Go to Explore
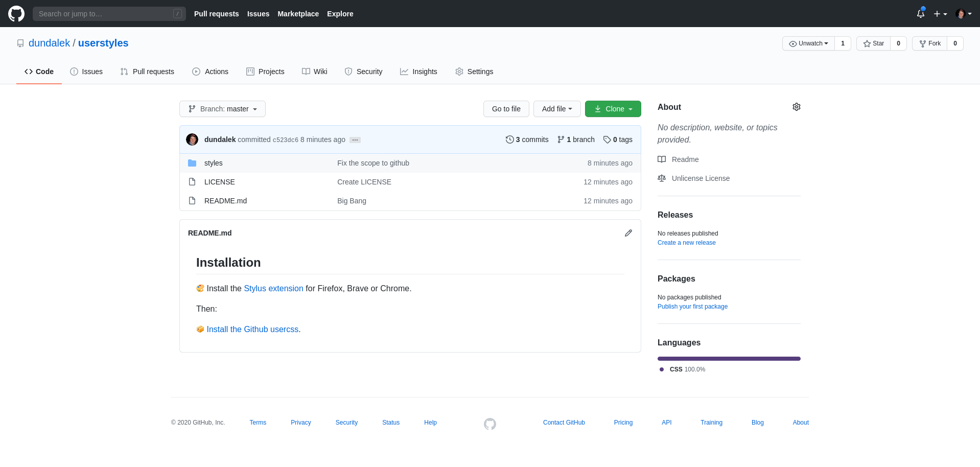Viewport: 980px width, 467px height. coord(340,14)
